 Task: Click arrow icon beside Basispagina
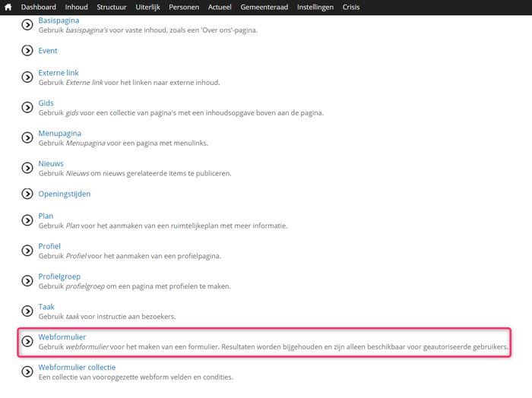pos(27,25)
